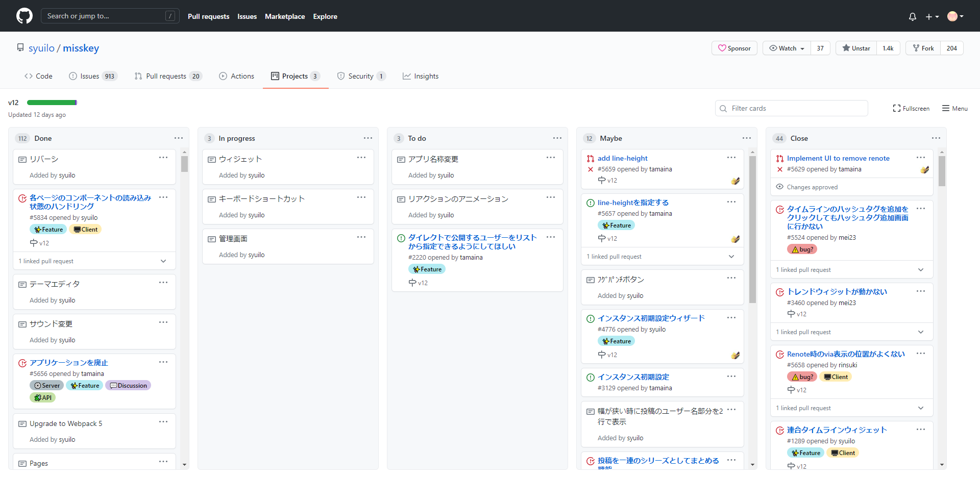Open options for the ウィジェット card

click(361, 158)
